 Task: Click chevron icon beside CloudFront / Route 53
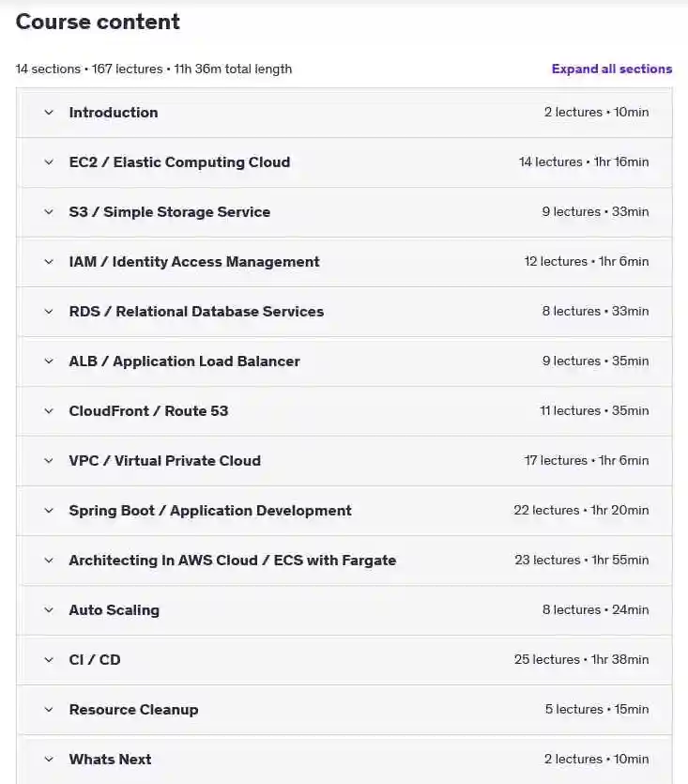pos(49,411)
